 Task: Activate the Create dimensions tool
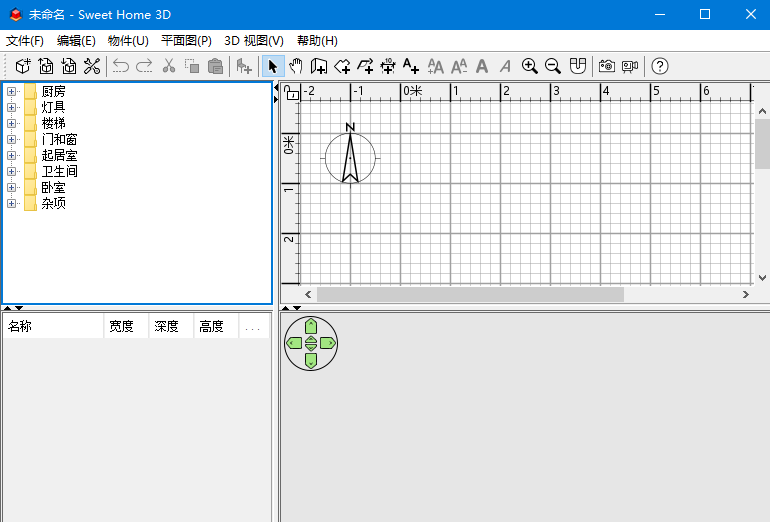coord(388,66)
